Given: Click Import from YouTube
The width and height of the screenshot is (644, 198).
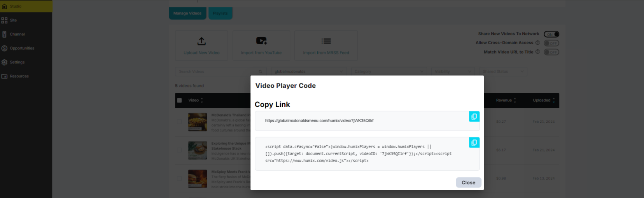Looking at the screenshot, I should 261,45.
